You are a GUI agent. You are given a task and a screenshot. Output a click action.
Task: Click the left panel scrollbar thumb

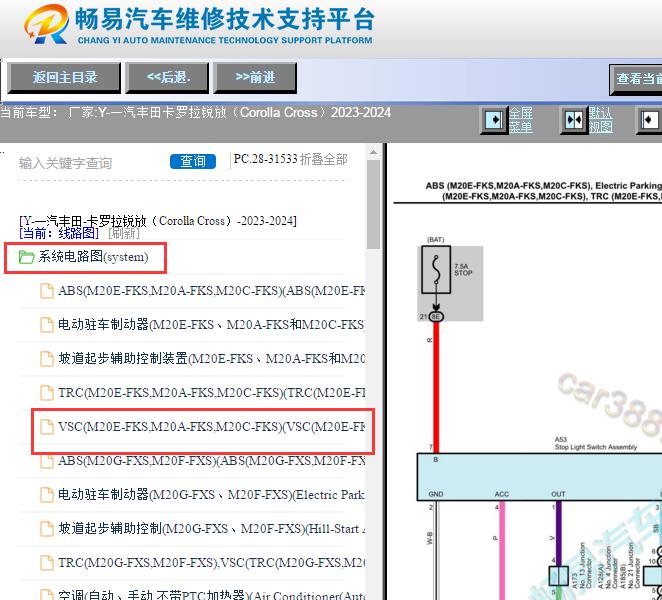[373, 204]
